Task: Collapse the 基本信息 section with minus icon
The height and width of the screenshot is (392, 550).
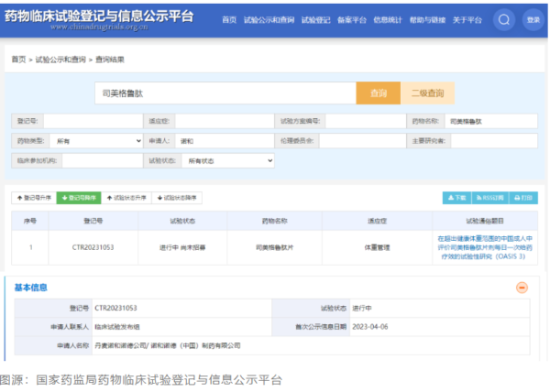Action: click(522, 288)
